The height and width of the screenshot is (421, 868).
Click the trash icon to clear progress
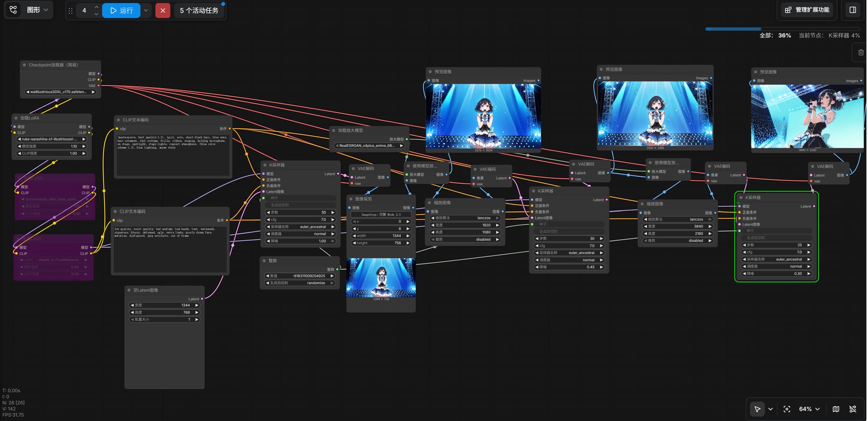coord(861,52)
